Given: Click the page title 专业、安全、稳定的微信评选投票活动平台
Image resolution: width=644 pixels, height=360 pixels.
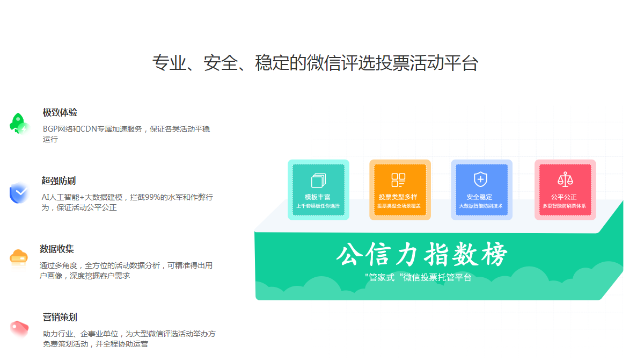Looking at the screenshot, I should 315,63.
